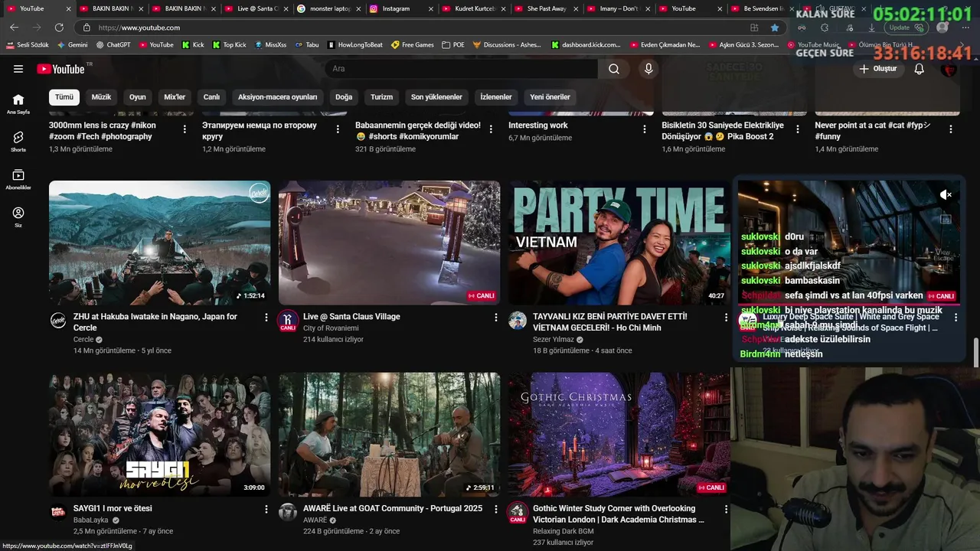Open the YouTube account avatar menu
Viewport: 980px width, 551px height.
[949, 69]
